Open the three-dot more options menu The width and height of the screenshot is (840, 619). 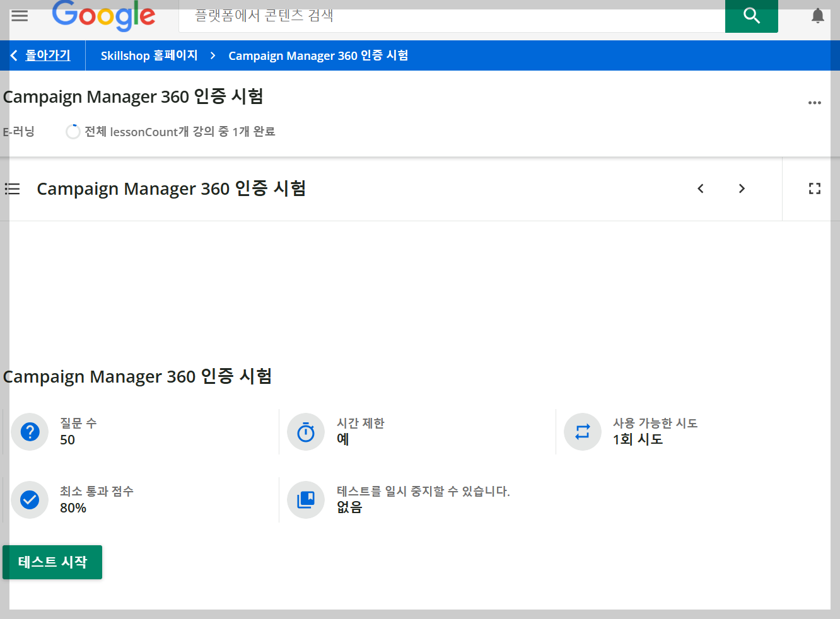tap(815, 103)
